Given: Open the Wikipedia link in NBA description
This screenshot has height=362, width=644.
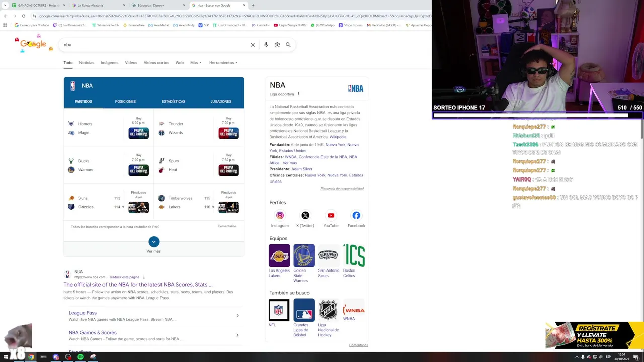Looking at the screenshot, I should pos(338,137).
